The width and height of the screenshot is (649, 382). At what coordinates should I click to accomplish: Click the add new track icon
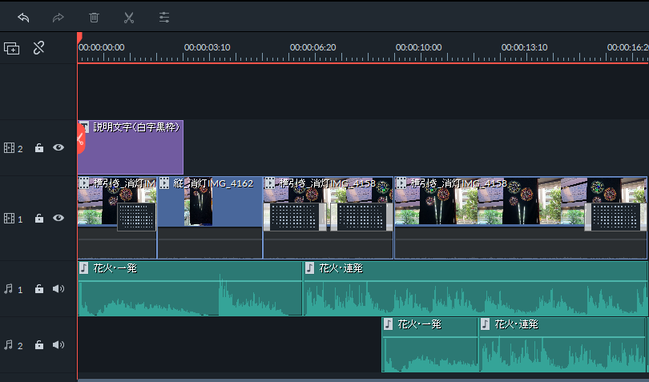point(12,48)
